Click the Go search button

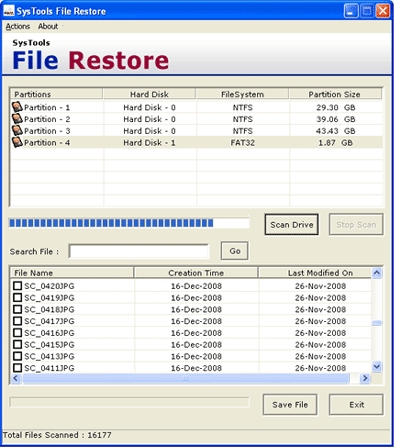click(235, 251)
